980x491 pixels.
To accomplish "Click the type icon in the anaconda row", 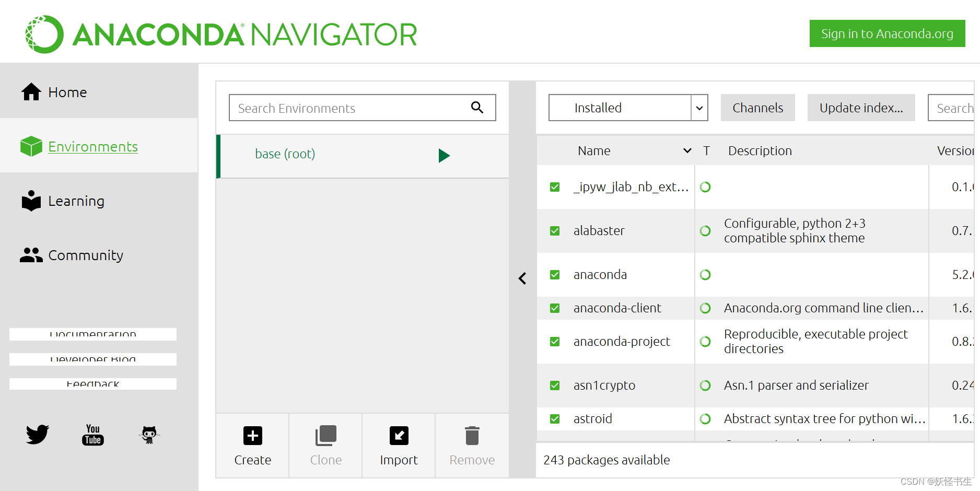I will click(705, 275).
